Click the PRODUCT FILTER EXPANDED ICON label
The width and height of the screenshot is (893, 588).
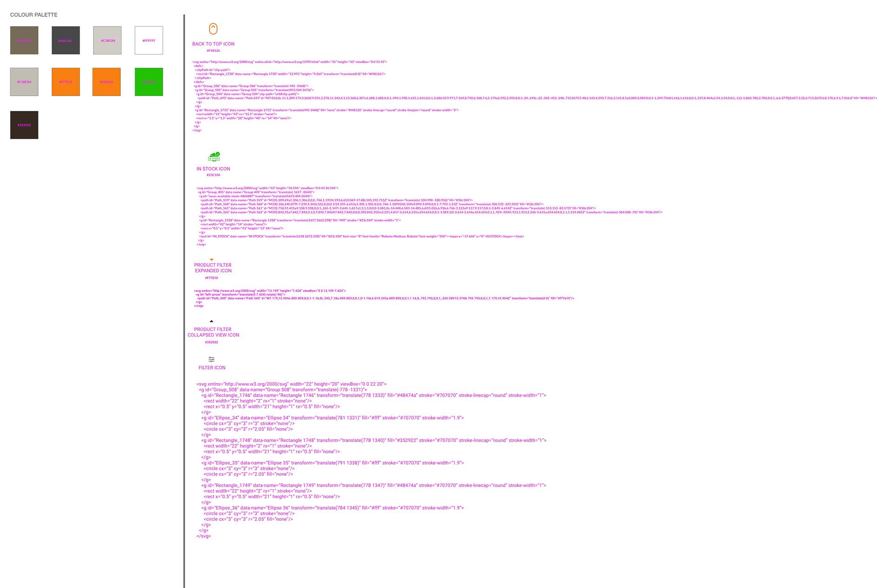(x=213, y=268)
